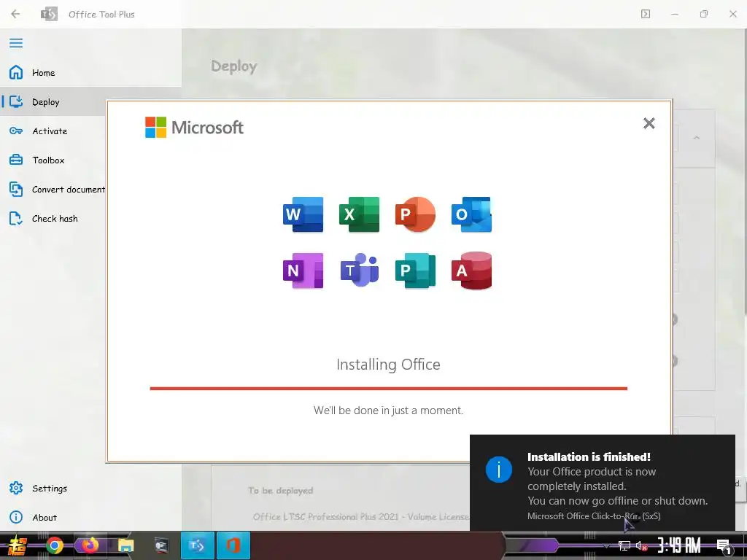Launch Chrome from the taskbar
The image size is (747, 560).
[x=54, y=545]
